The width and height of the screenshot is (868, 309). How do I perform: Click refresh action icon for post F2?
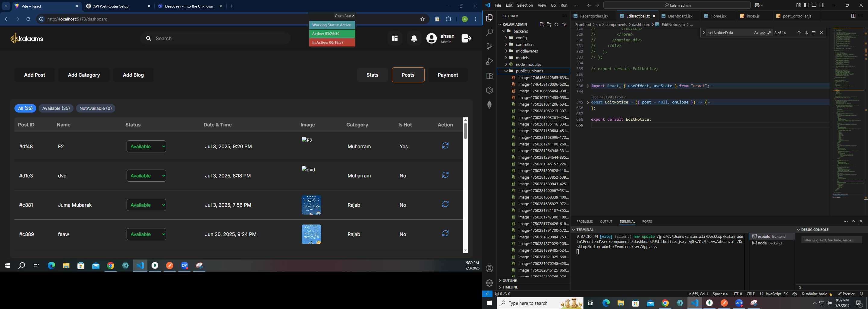(445, 146)
